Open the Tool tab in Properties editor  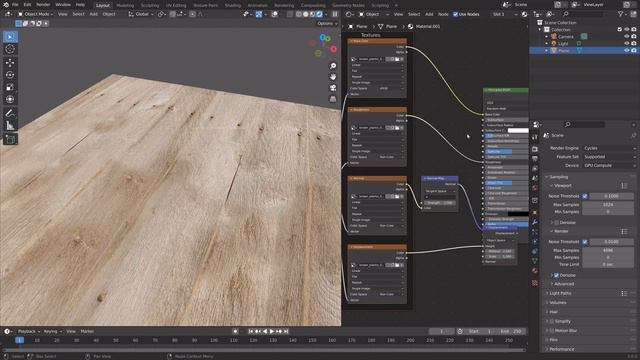click(x=535, y=138)
